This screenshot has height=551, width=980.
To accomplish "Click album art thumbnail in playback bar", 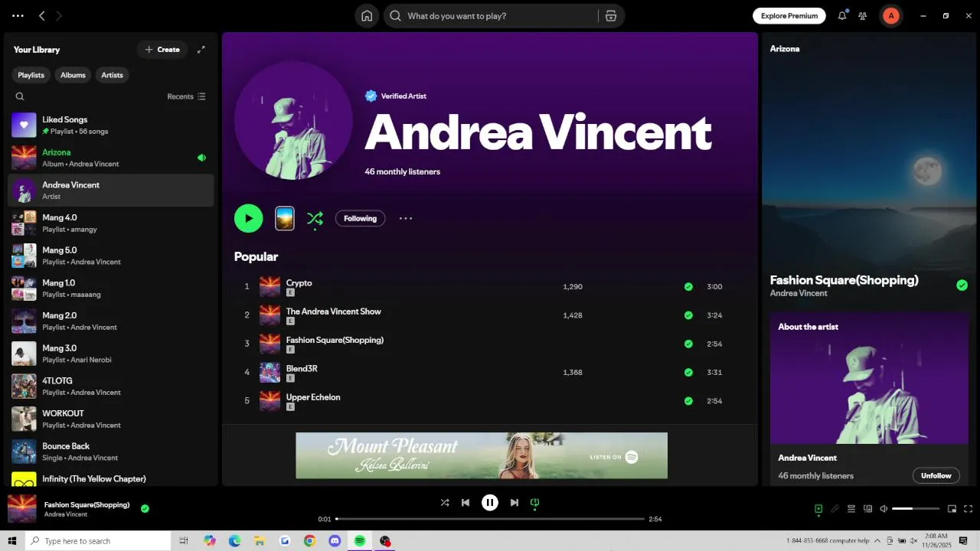I will 22,509.
